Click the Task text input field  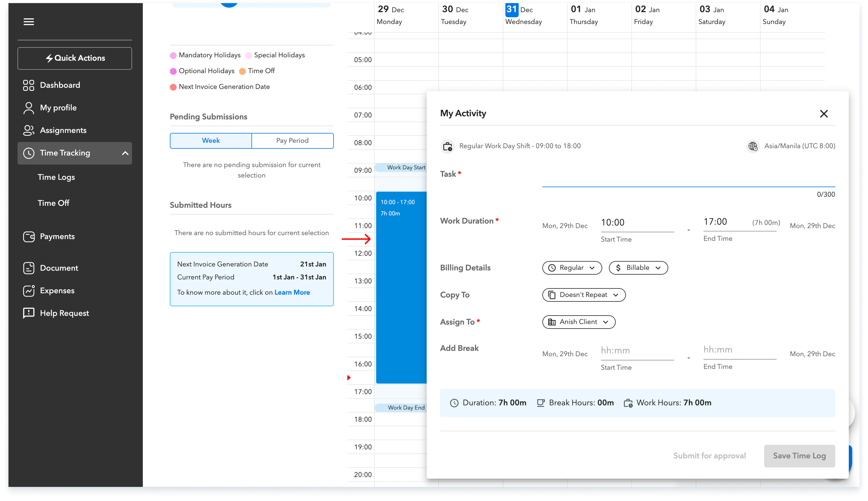(x=688, y=180)
